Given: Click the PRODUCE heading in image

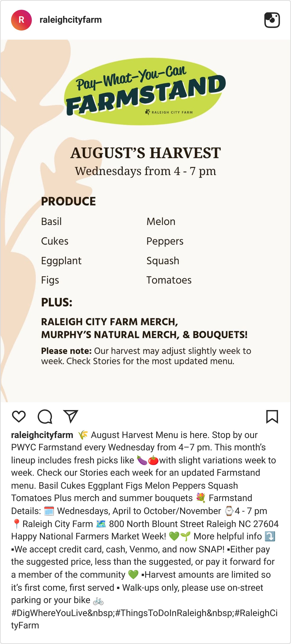Looking at the screenshot, I should tap(68, 201).
